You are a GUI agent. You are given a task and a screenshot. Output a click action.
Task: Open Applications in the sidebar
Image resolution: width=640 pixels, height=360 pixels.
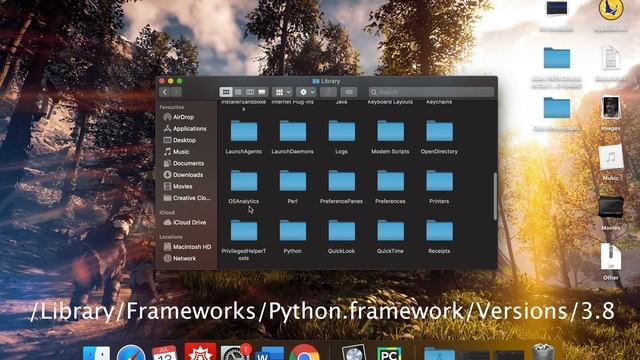pos(185,129)
